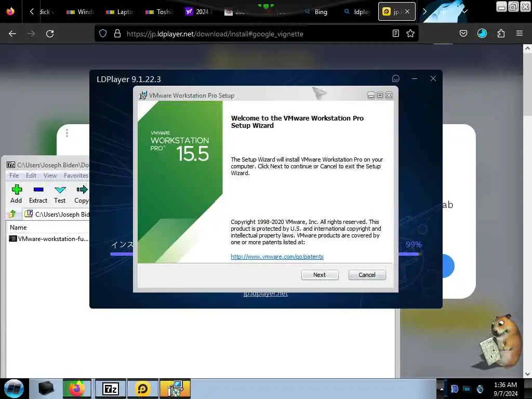The width and height of the screenshot is (532, 399).
Task: Click the Extract icon in 7-Zip
Action: pyautogui.click(x=38, y=194)
